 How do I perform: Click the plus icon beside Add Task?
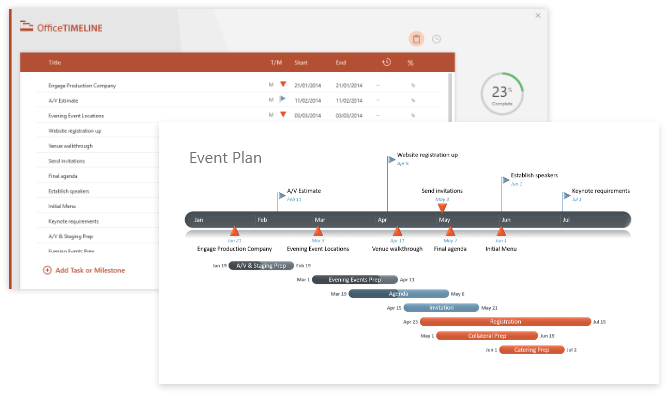point(47,270)
